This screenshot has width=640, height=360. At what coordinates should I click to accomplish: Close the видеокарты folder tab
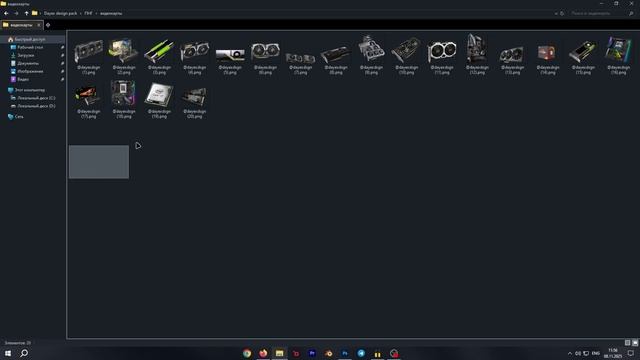[x=39, y=25]
